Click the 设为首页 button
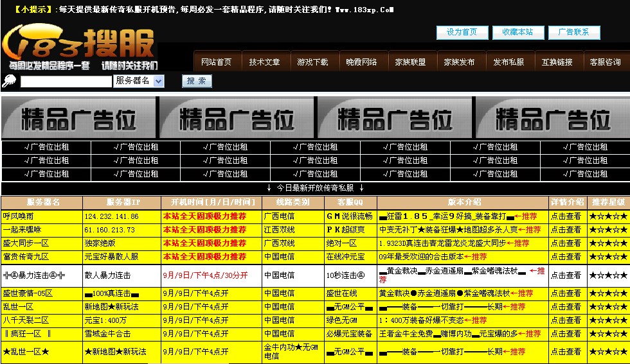Viewport: 630px width, 364px height. (462, 32)
